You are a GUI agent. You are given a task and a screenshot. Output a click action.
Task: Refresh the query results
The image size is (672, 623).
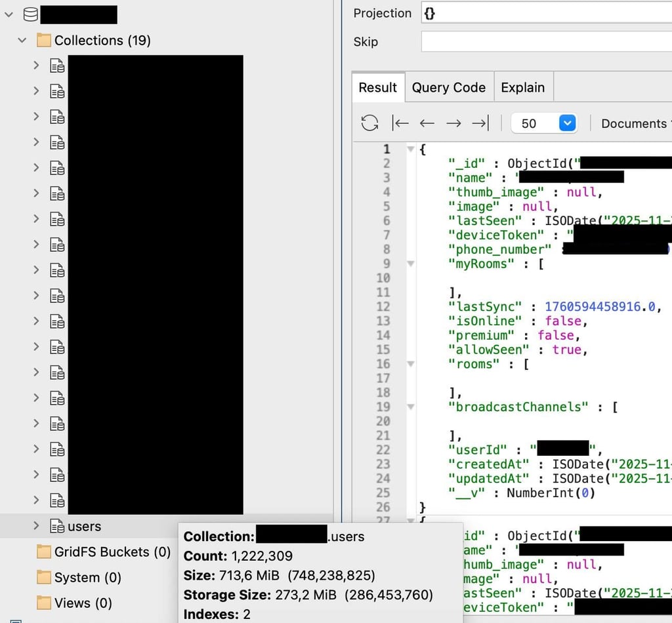tap(369, 123)
